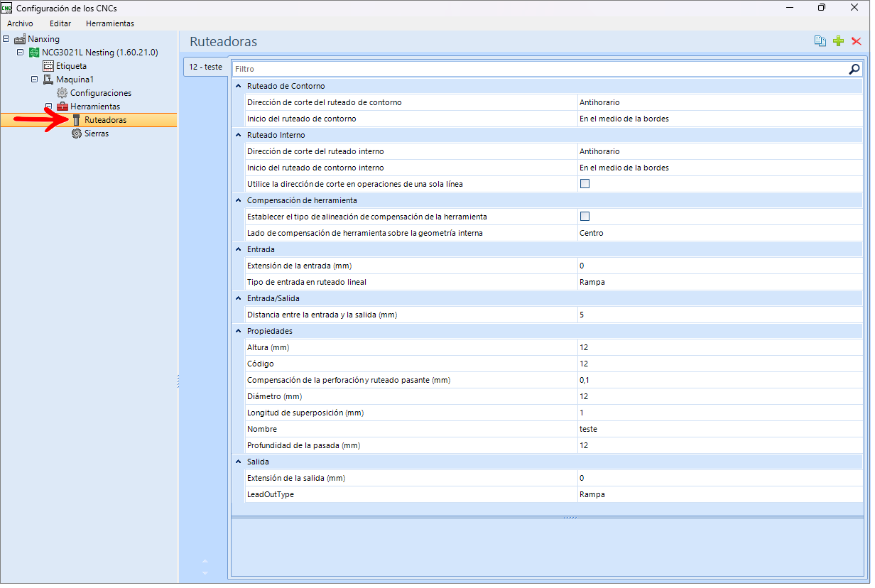Image resolution: width=875 pixels, height=588 pixels.
Task: Click the Sierras saw blade icon
Action: pyautogui.click(x=77, y=134)
